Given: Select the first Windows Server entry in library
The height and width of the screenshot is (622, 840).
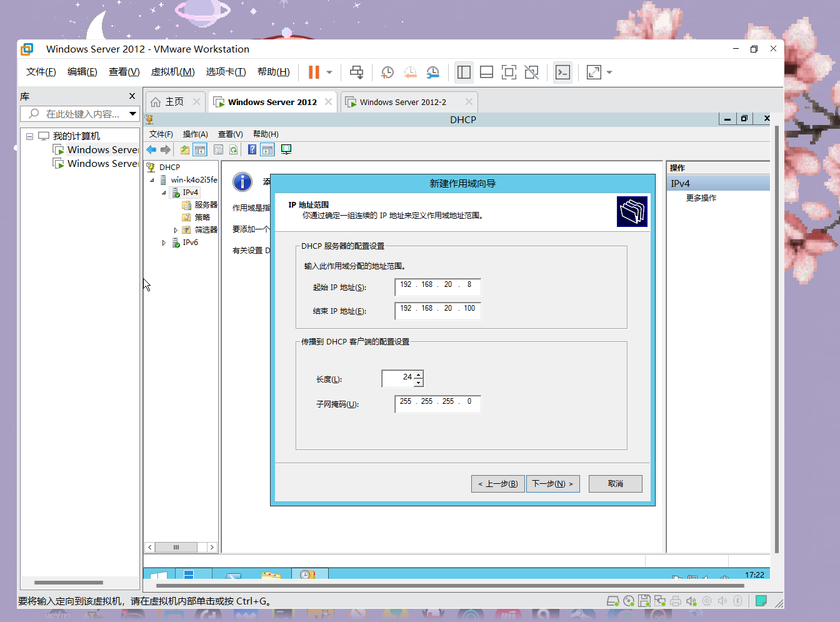Looking at the screenshot, I should (x=96, y=150).
